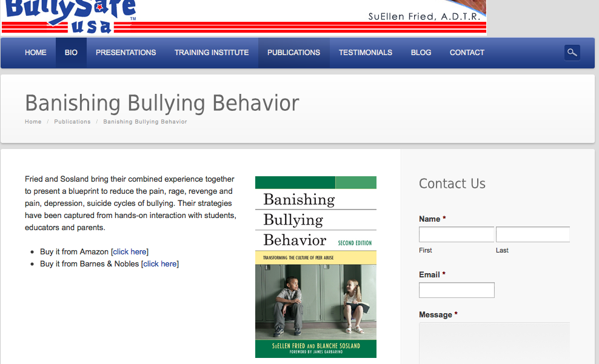Click the Email field label
This screenshot has width=599, height=364.
pos(432,275)
